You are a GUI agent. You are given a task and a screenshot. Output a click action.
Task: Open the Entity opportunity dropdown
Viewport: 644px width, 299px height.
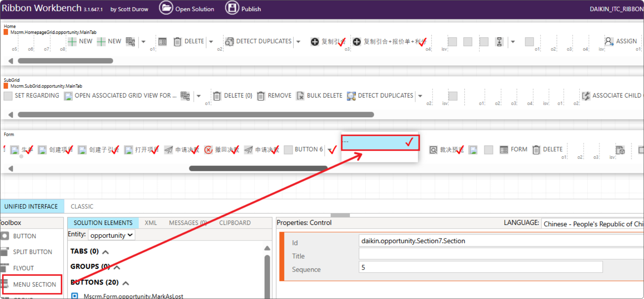112,235
